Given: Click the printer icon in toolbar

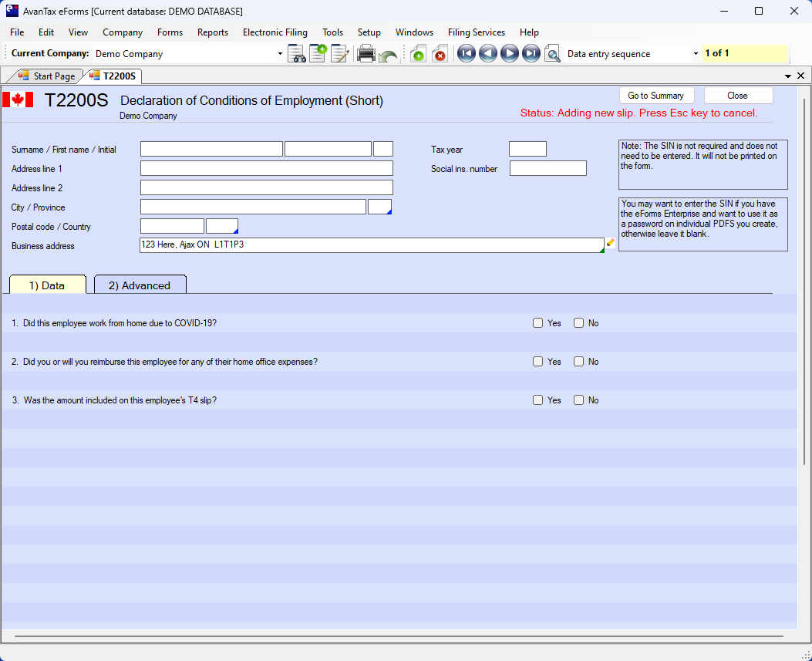Looking at the screenshot, I should coord(366,53).
